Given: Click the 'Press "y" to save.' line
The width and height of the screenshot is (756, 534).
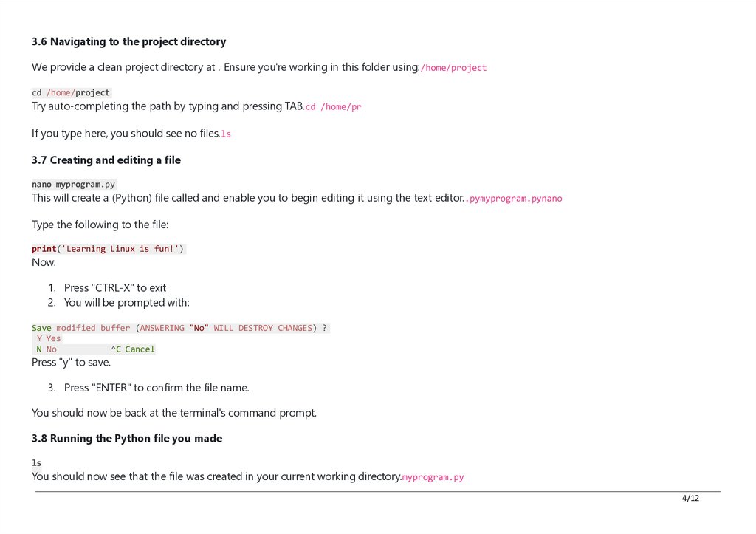Looking at the screenshot, I should click(72, 363).
